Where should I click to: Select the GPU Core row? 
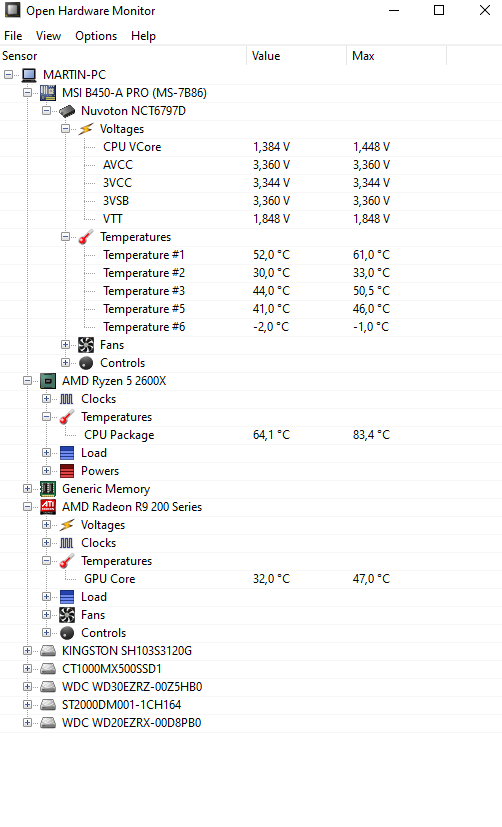pyautogui.click(x=251, y=579)
